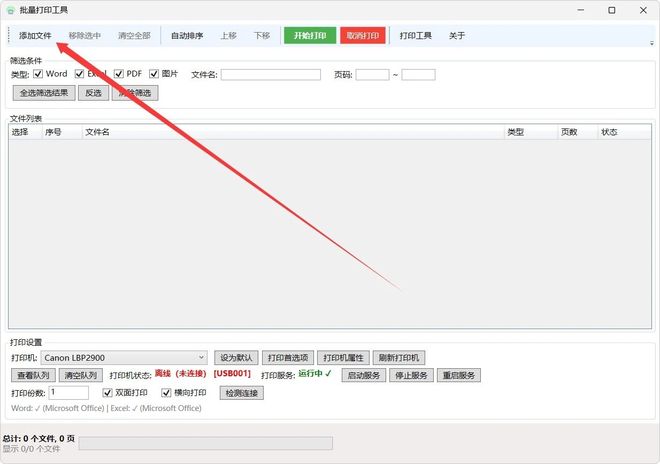The width and height of the screenshot is (660, 464).
Task: Click 下移 to move file down
Action: pos(262,36)
